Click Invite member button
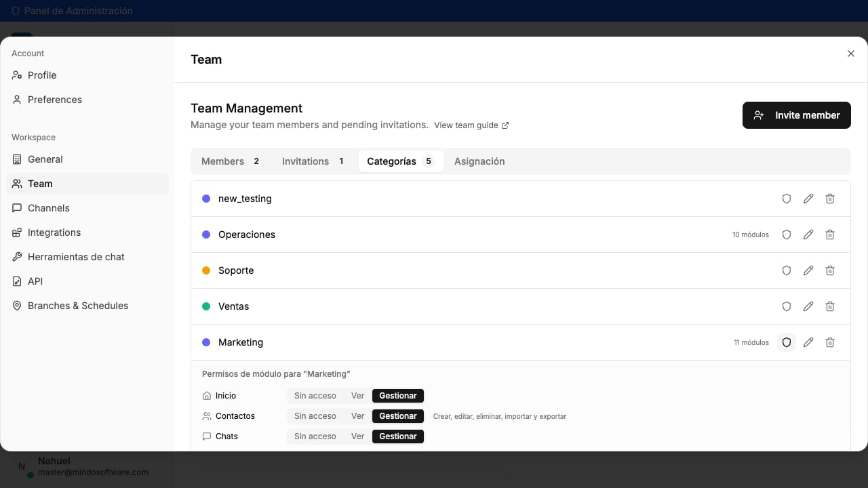 pyautogui.click(x=797, y=115)
